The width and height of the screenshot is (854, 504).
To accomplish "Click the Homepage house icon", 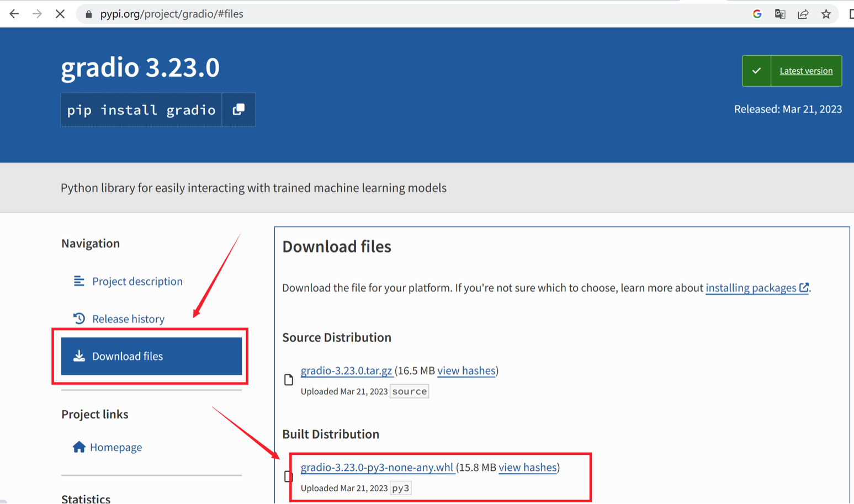I will [79, 447].
